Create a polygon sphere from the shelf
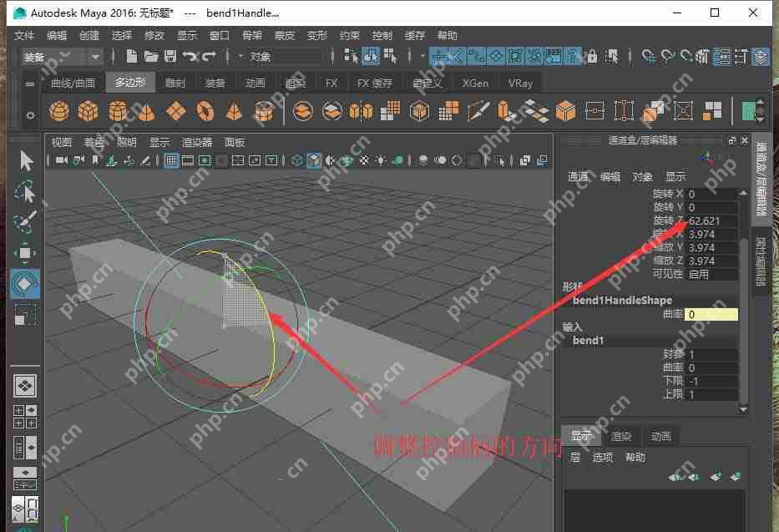 click(59, 111)
